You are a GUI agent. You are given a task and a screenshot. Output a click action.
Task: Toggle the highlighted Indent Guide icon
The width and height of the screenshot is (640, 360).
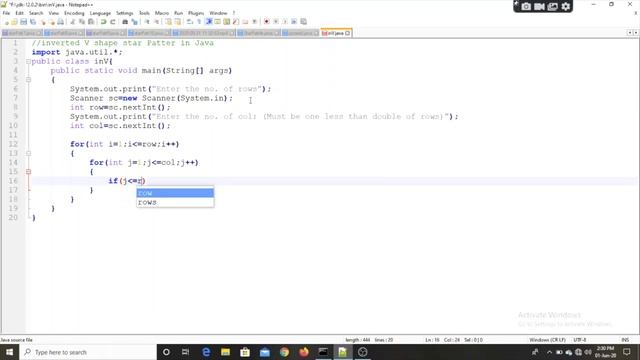pos(209,22)
